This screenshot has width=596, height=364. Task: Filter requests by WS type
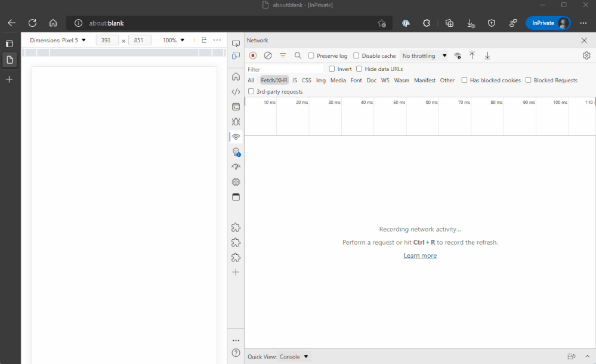pos(385,80)
